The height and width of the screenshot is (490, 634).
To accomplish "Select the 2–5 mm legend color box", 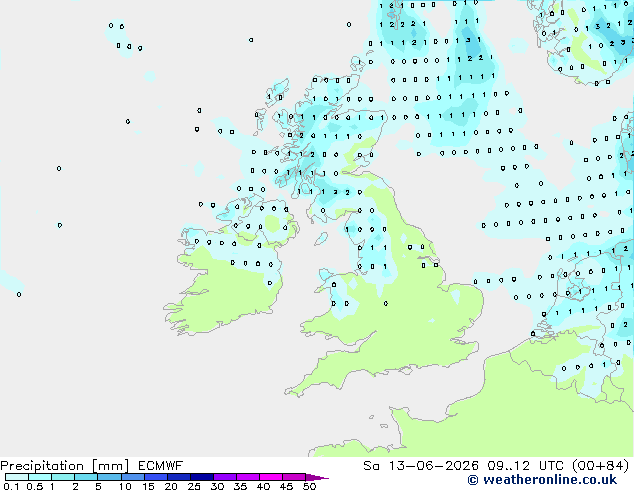I will pyautogui.click(x=86, y=477).
